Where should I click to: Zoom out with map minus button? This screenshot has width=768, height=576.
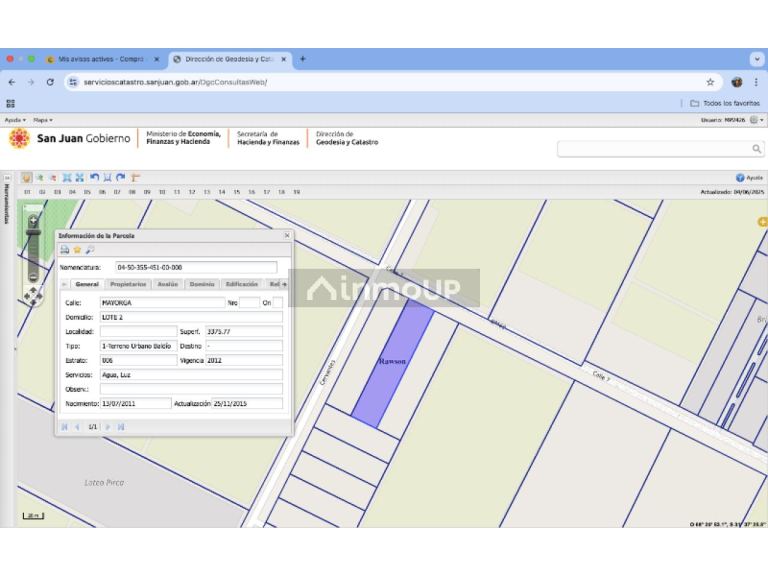point(33,277)
